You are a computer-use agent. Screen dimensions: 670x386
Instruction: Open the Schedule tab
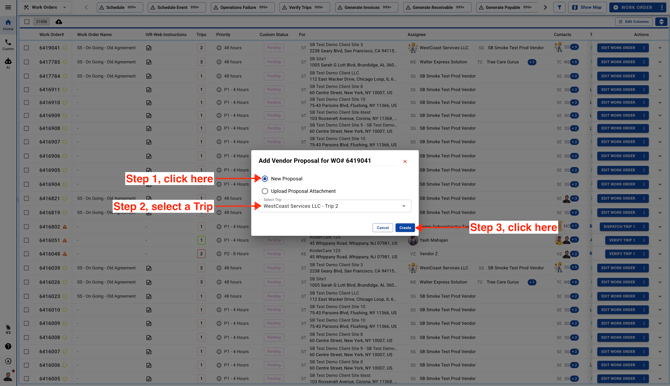(x=119, y=7)
